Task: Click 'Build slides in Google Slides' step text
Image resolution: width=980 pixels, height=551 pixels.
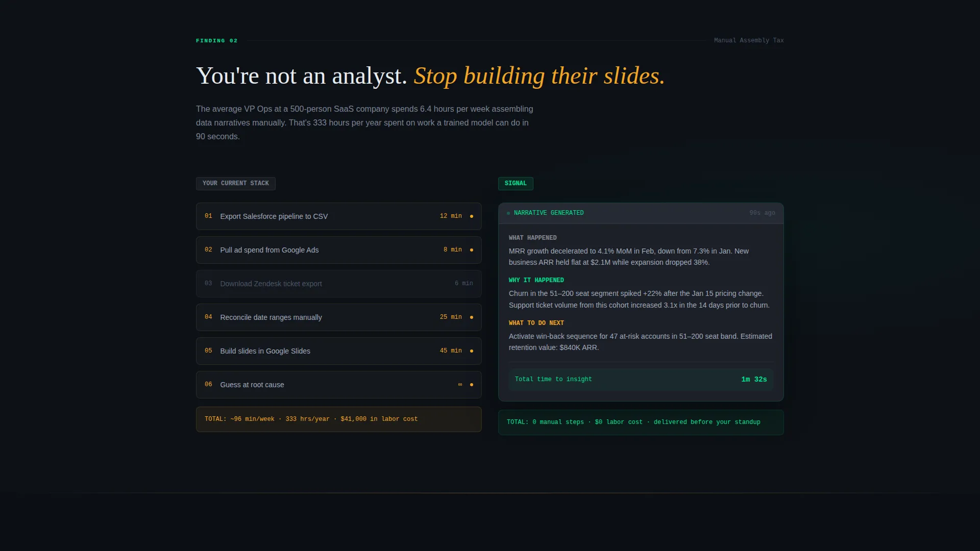Action: [265, 351]
